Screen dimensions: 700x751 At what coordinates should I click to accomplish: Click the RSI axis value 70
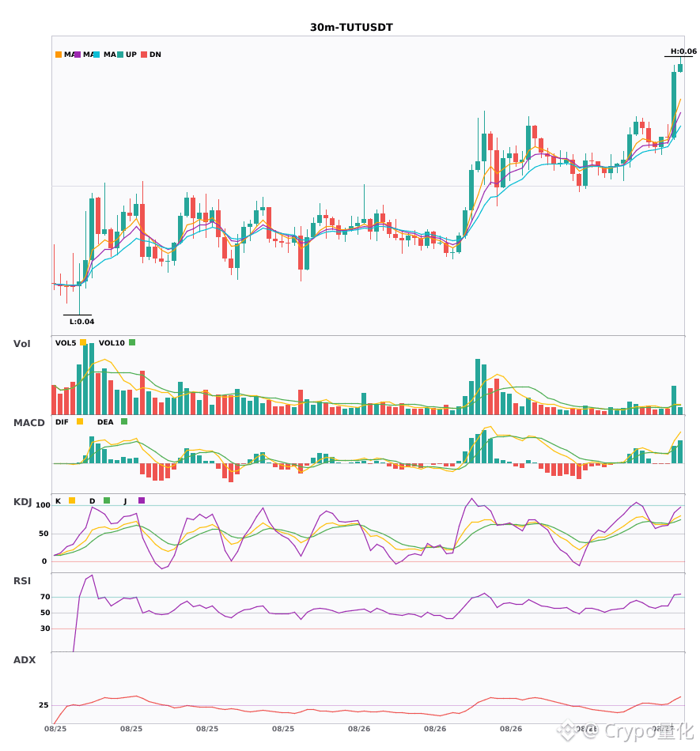[45, 597]
